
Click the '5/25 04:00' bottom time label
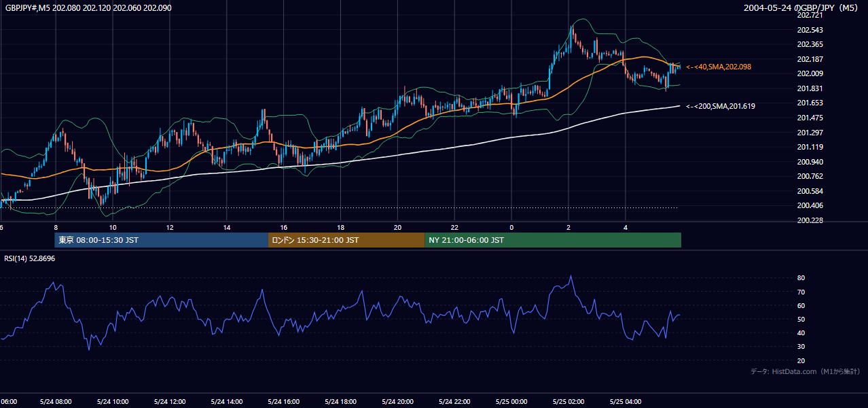(x=626, y=402)
